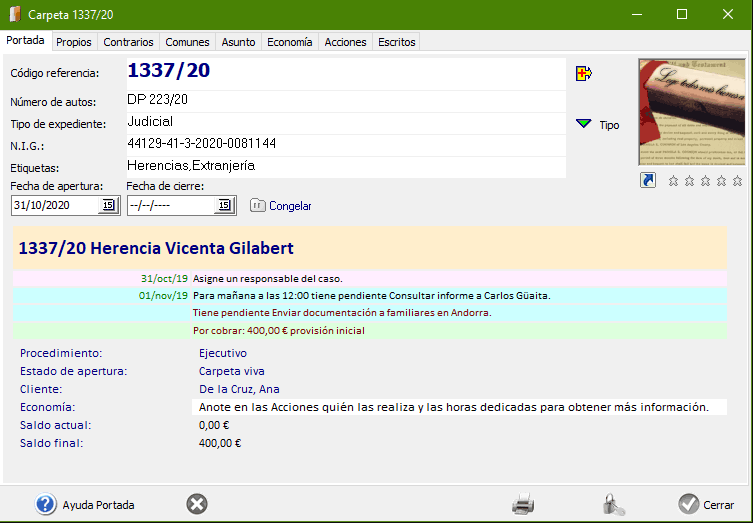The height and width of the screenshot is (523, 753).
Task: Open the Contrarios tab
Action: pos(128,42)
